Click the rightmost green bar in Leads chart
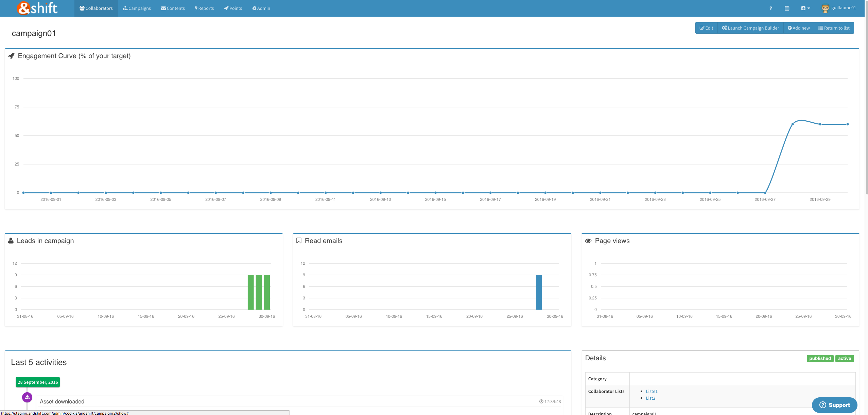Viewport: 868px width, 415px height. coord(267,292)
